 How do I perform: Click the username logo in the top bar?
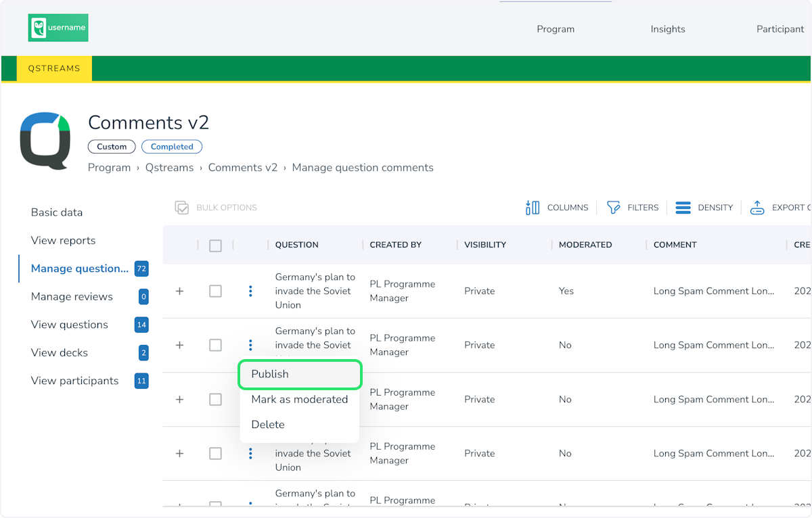(58, 28)
